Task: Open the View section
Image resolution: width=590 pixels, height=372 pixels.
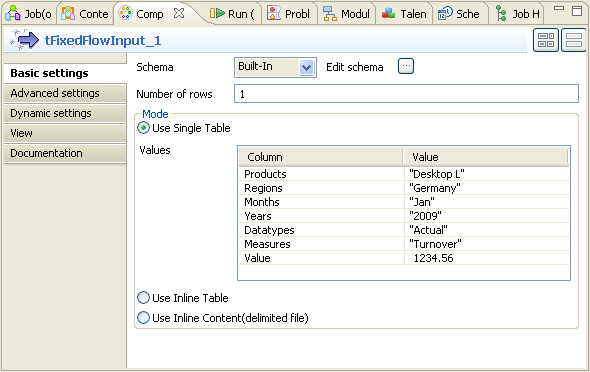Action: click(65, 133)
